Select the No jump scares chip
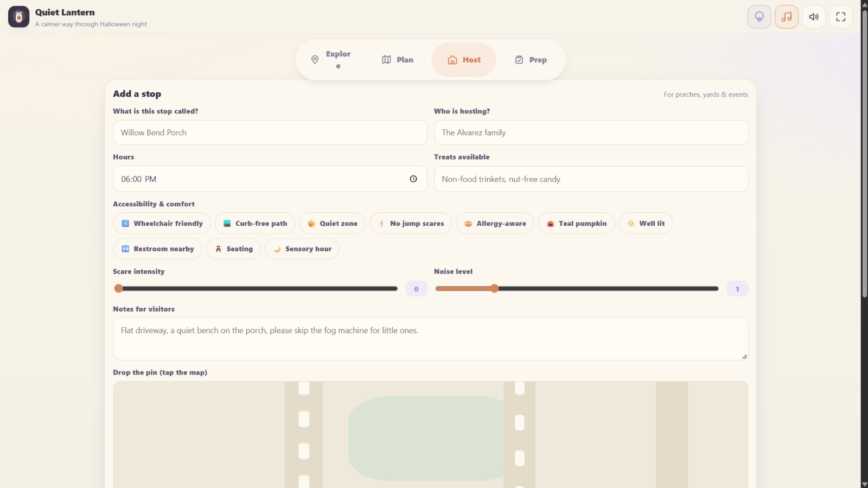868x488 pixels. point(411,223)
